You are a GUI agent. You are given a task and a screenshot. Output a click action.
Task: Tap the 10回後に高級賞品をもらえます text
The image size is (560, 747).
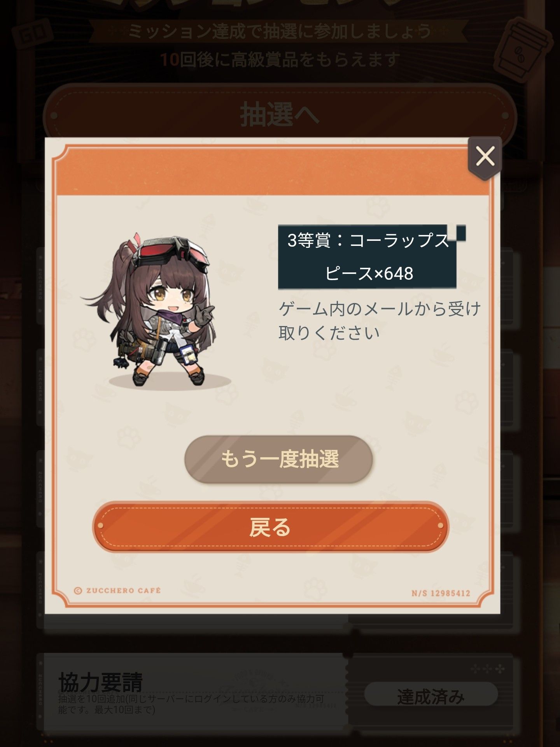coord(279,60)
